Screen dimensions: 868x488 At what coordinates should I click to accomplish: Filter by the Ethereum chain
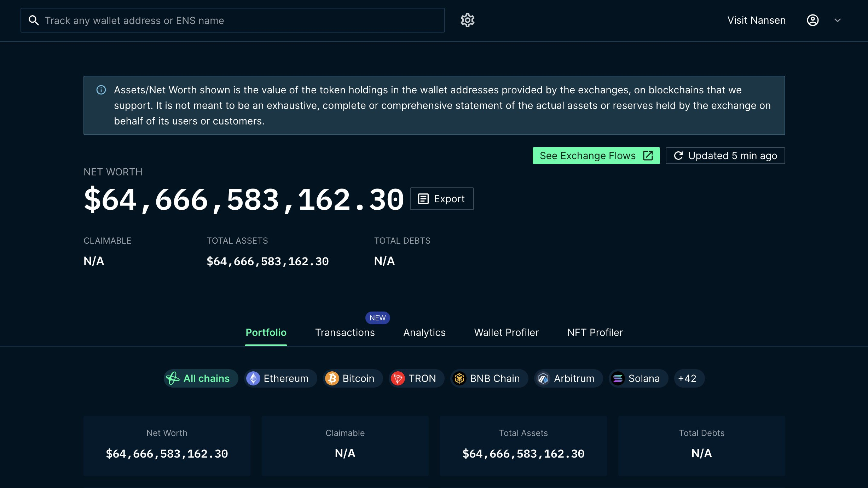(x=280, y=378)
